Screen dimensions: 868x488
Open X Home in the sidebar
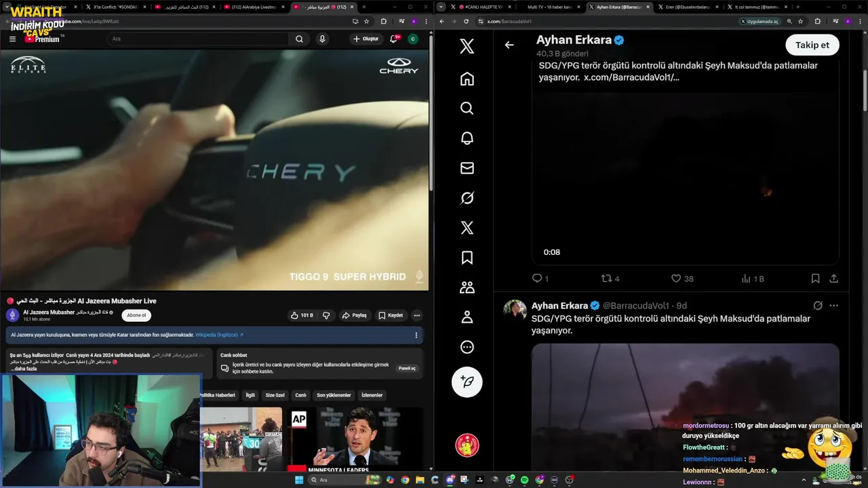(x=467, y=79)
